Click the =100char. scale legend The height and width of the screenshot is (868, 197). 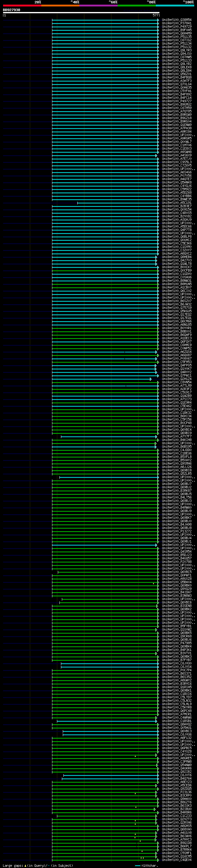(146, 866)
